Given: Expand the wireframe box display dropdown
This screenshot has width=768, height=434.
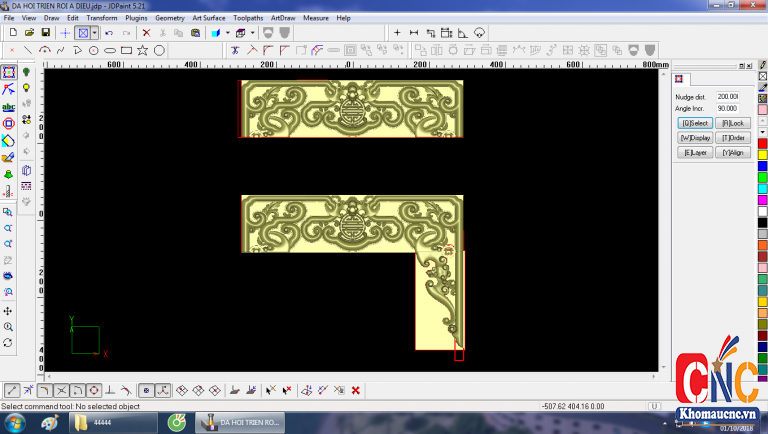Looking at the screenshot, I should coord(253,33).
